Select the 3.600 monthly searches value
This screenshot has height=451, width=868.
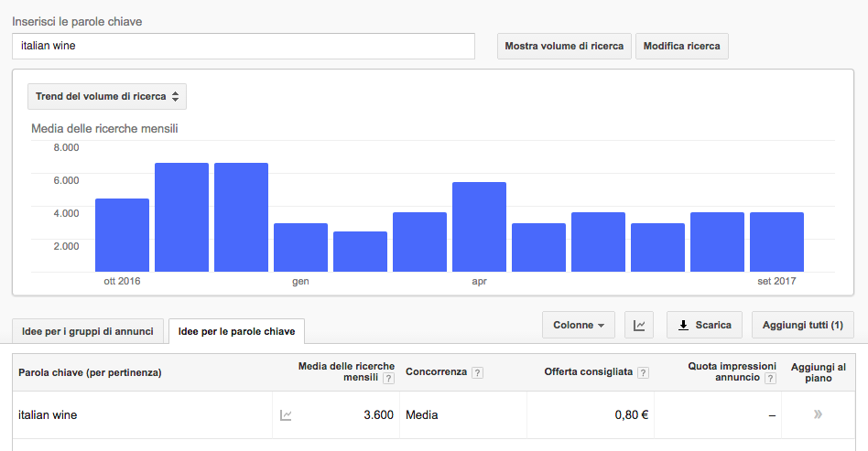[x=379, y=415]
